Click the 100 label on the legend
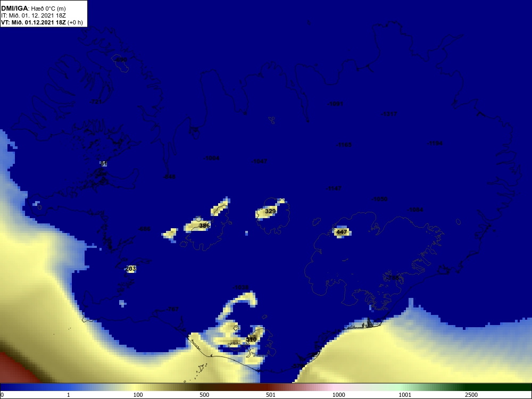532x399 pixels. click(138, 395)
